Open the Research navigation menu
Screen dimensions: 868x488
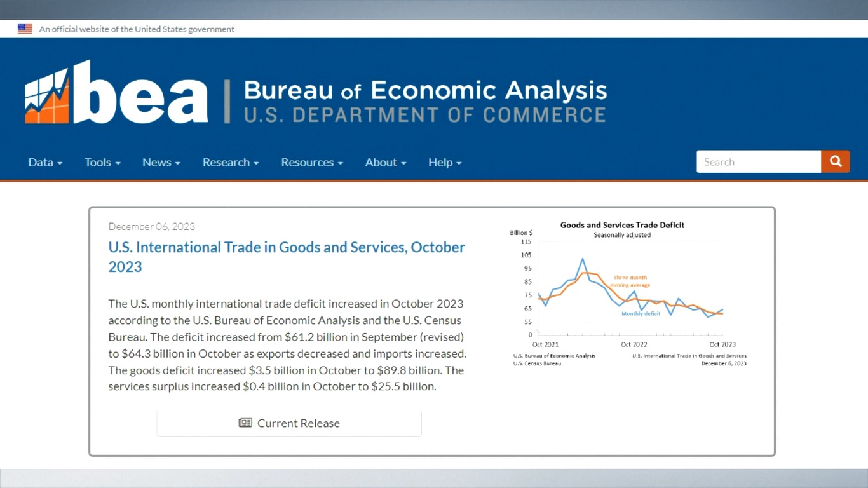tap(230, 163)
